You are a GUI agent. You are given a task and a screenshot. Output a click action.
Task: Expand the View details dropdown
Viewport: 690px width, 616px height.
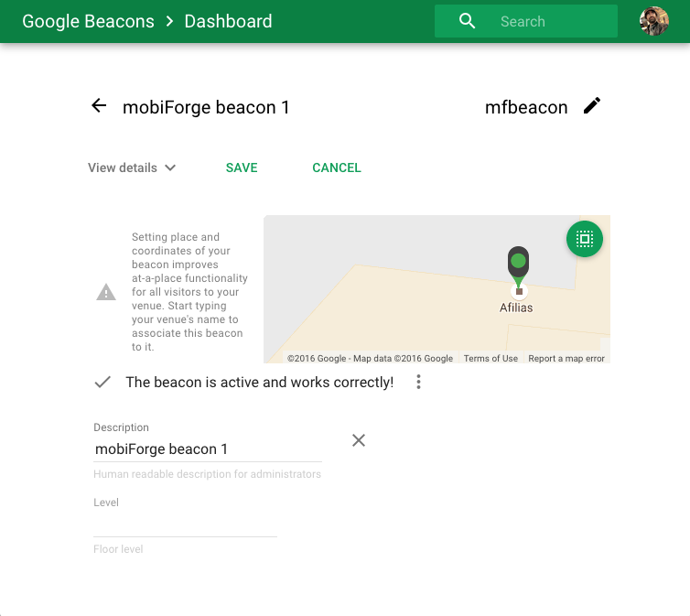pos(132,168)
